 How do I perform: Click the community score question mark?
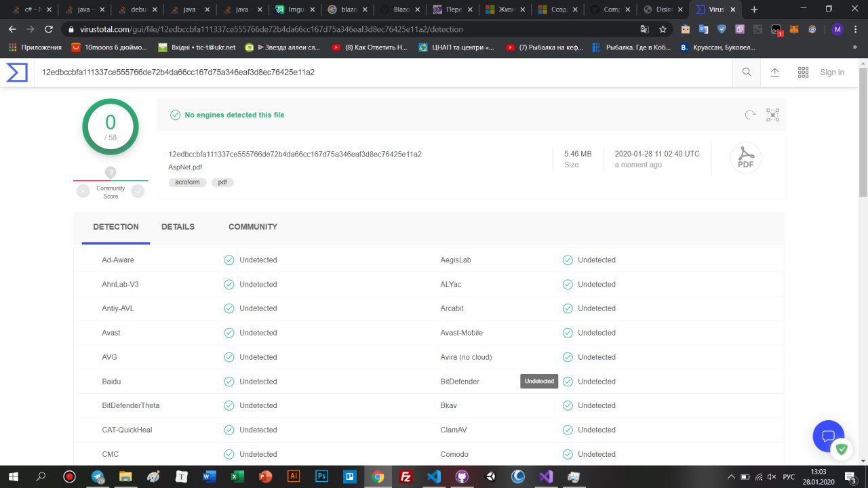[x=111, y=173]
